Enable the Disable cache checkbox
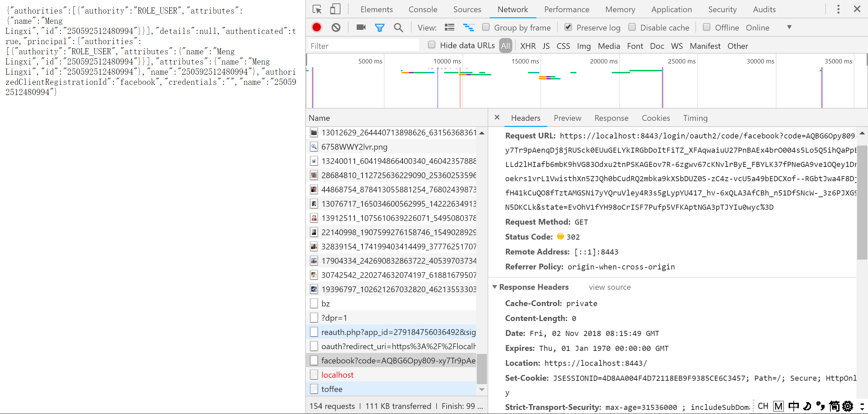This screenshot has width=868, height=414. (x=632, y=27)
